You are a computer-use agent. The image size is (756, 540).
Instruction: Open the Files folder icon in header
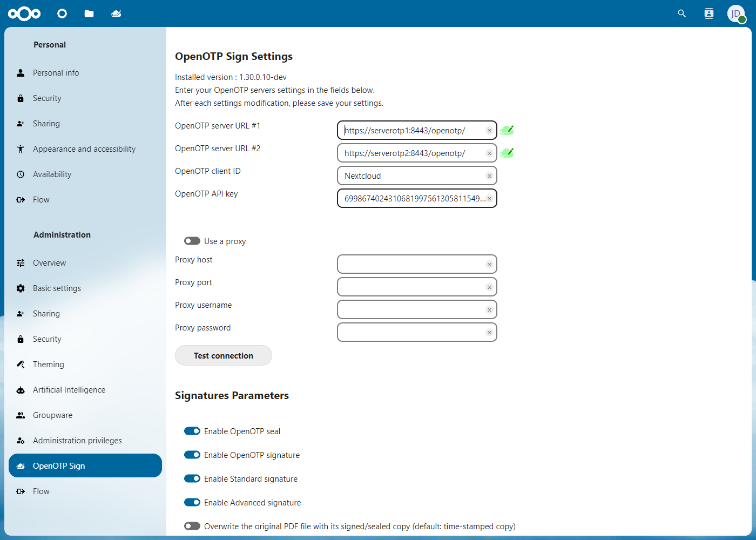[x=89, y=13]
